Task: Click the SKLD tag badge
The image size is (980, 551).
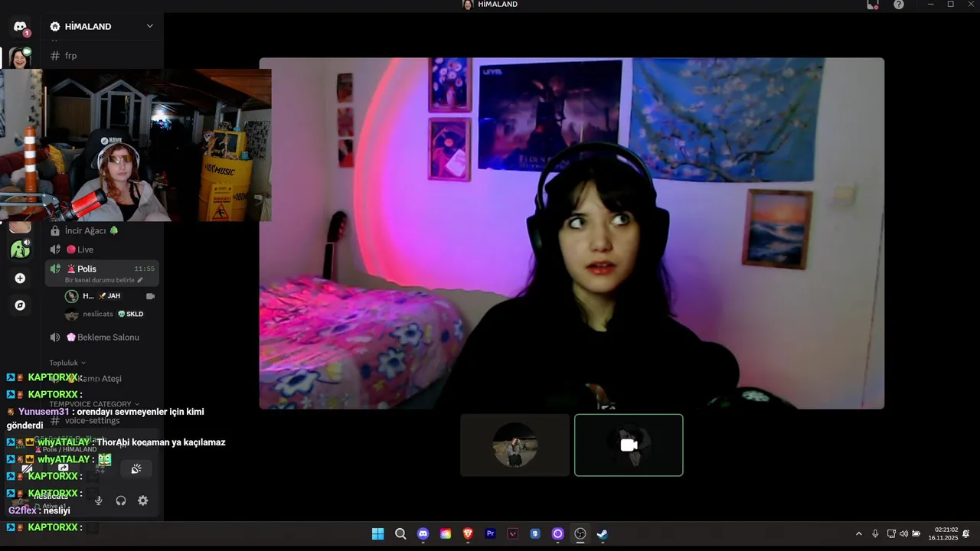Action: (131, 315)
